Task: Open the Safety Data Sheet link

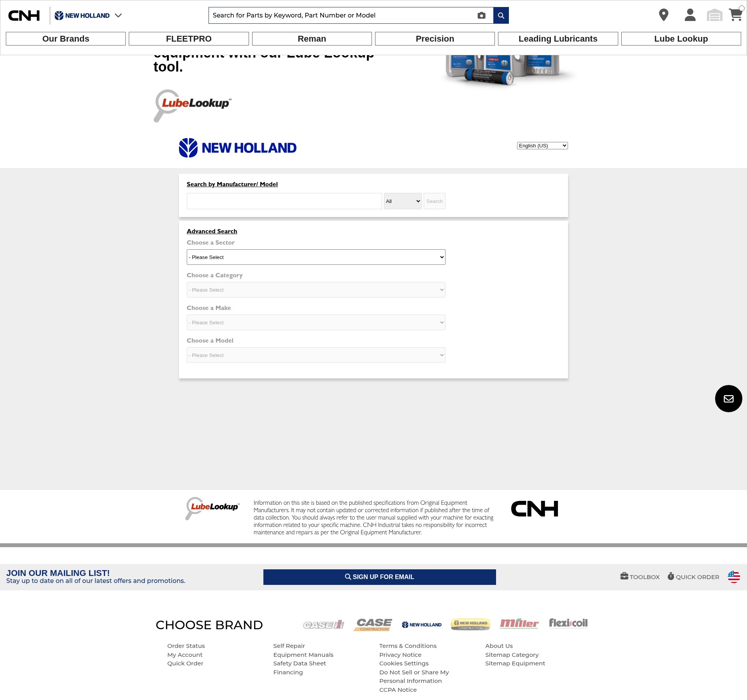Action: click(300, 663)
